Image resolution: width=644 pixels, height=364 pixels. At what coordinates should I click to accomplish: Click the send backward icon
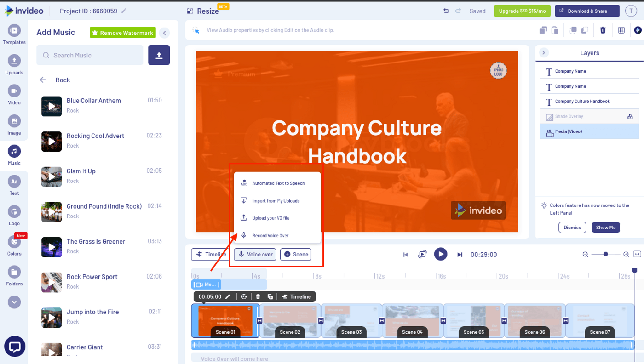[x=585, y=30]
